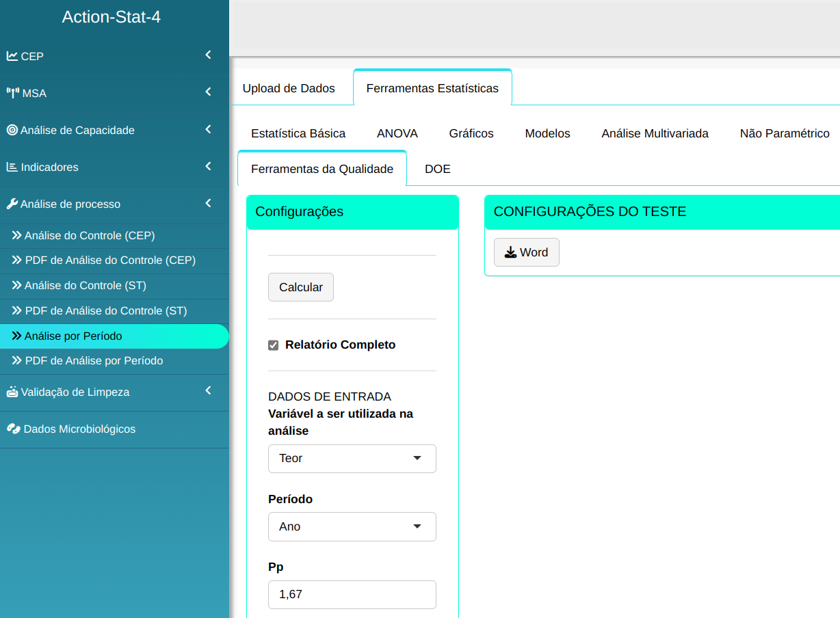Open PDF de Análise por Período link
This screenshot has height=618, width=840.
[x=94, y=360]
